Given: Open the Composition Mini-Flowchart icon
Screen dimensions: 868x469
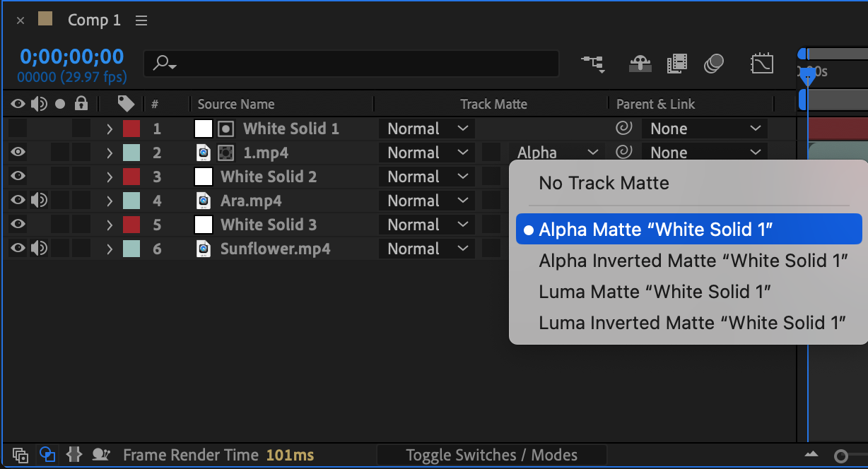Looking at the screenshot, I should coord(592,64).
